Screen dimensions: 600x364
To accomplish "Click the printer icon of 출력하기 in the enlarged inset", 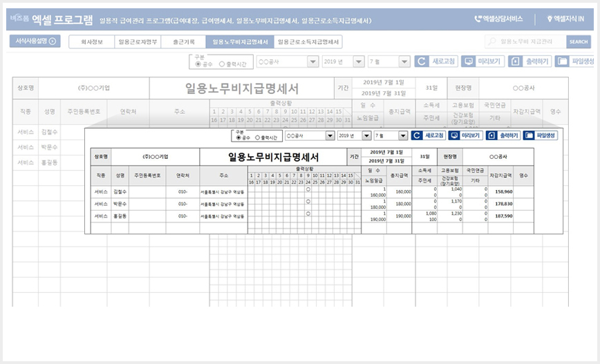I will coord(491,135).
